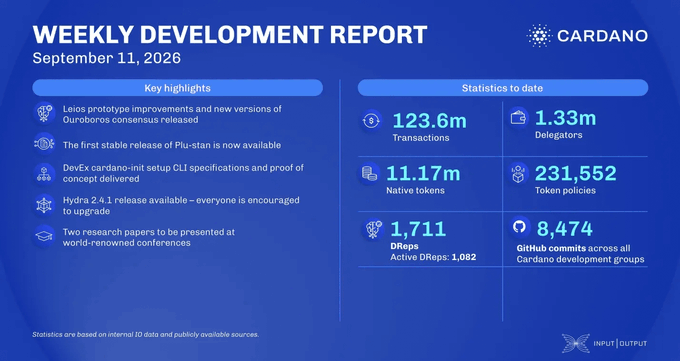Image resolution: width=680 pixels, height=361 pixels.
Task: Select the Key highlights header pill
Action: click(177, 88)
